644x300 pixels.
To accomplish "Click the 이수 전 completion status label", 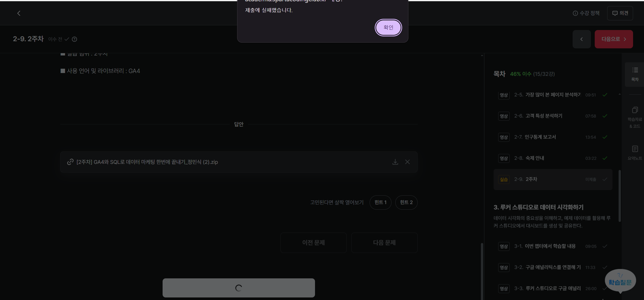I will [x=55, y=39].
